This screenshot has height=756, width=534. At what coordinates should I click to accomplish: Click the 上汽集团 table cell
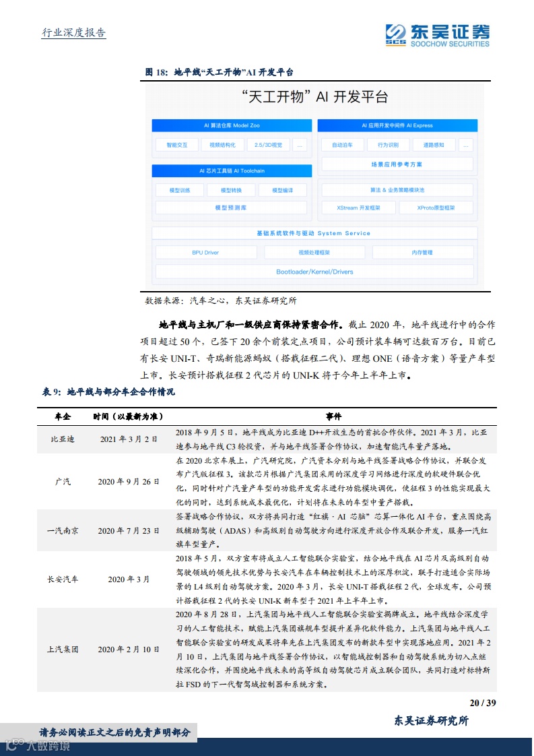point(63,650)
